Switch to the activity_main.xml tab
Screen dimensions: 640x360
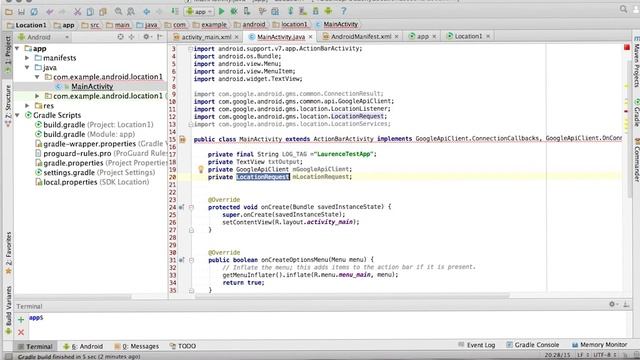[x=206, y=37]
